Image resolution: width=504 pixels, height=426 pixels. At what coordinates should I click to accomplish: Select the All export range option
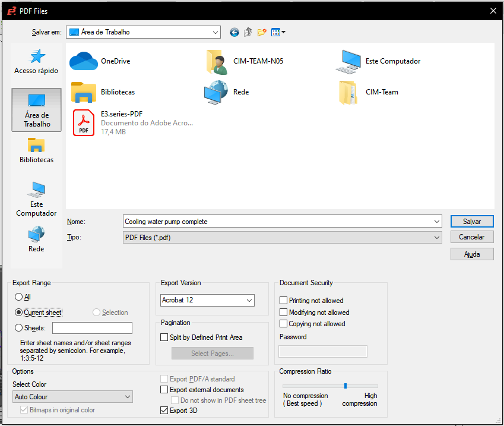point(19,297)
